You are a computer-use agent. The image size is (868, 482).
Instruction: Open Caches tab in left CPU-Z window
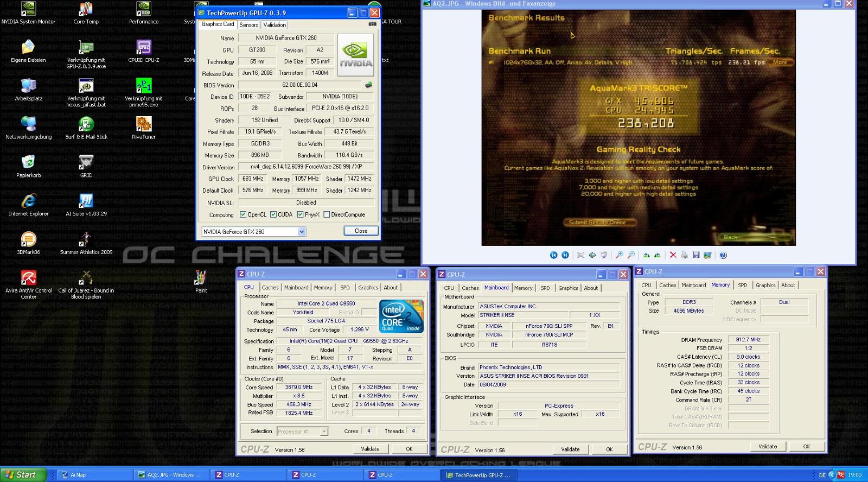tap(270, 288)
